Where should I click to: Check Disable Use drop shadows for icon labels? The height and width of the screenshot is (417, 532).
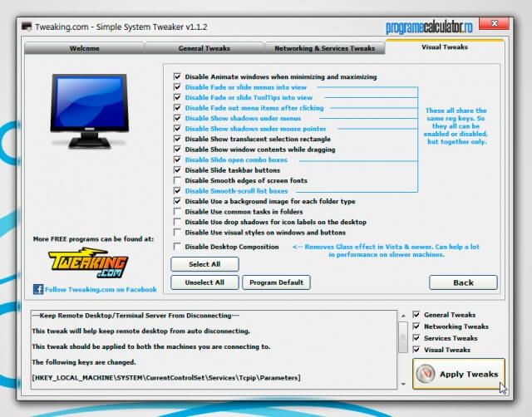[177, 222]
